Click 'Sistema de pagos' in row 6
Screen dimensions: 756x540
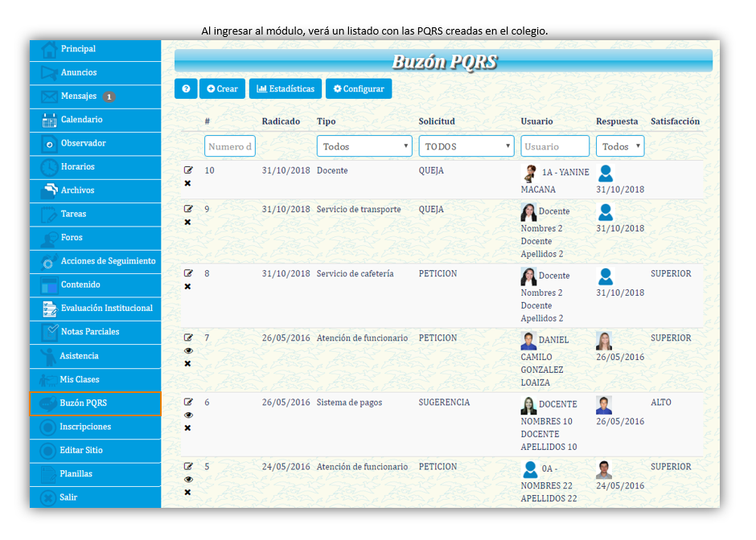(x=349, y=403)
